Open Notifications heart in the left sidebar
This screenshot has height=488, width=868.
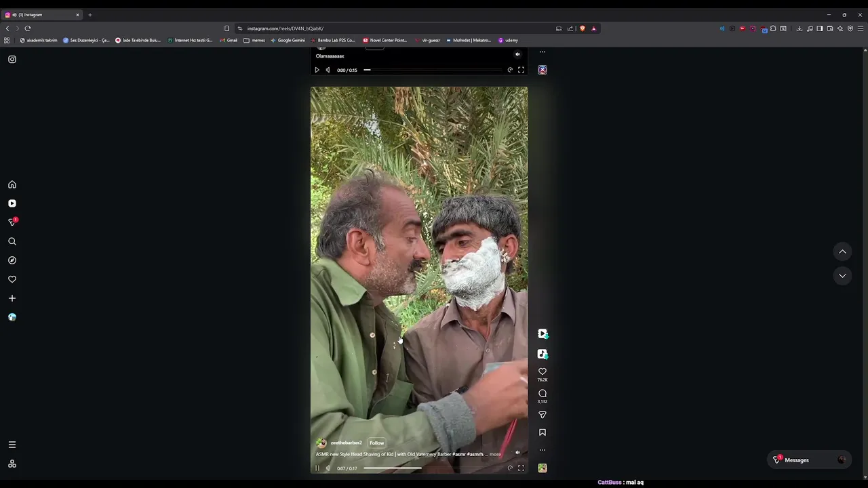(12, 279)
